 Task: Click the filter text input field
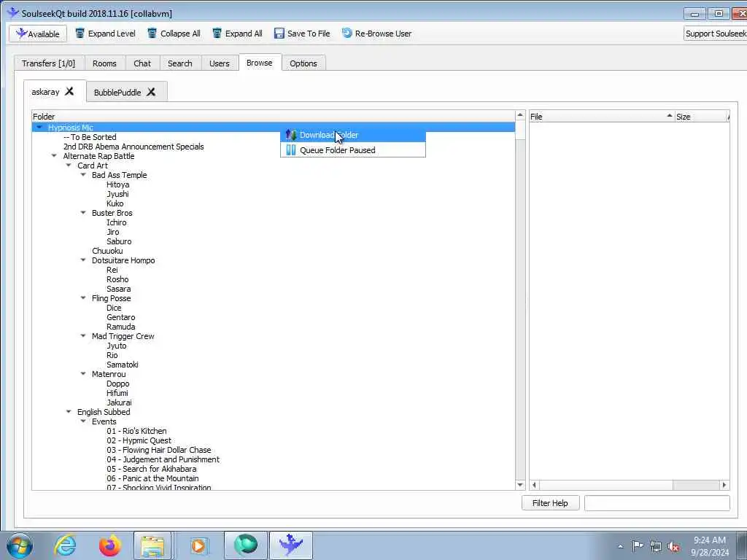(657, 503)
